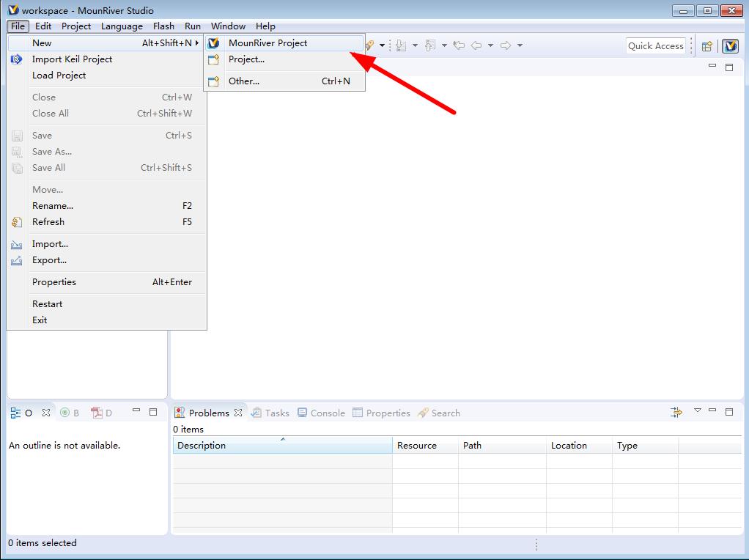
Task: Close the Problems view tab
Action: click(x=238, y=413)
